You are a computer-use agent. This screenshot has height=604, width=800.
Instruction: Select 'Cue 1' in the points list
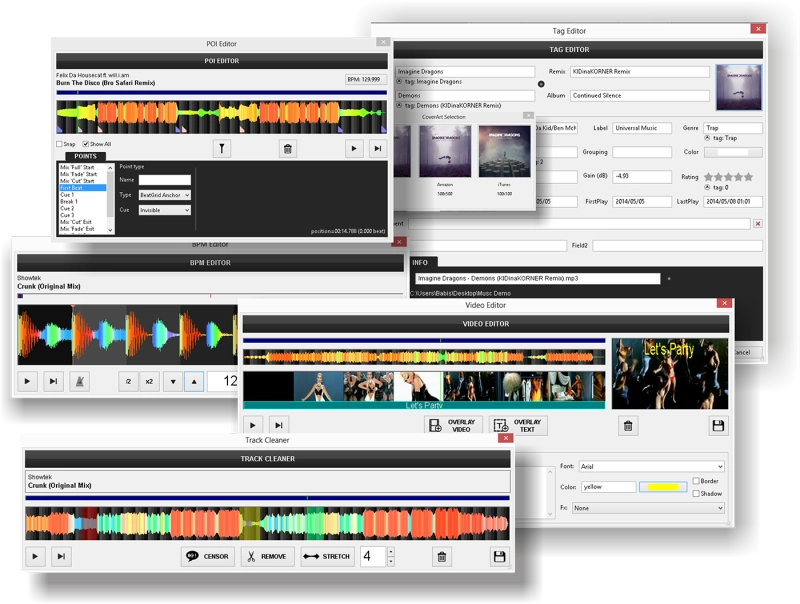click(x=83, y=194)
